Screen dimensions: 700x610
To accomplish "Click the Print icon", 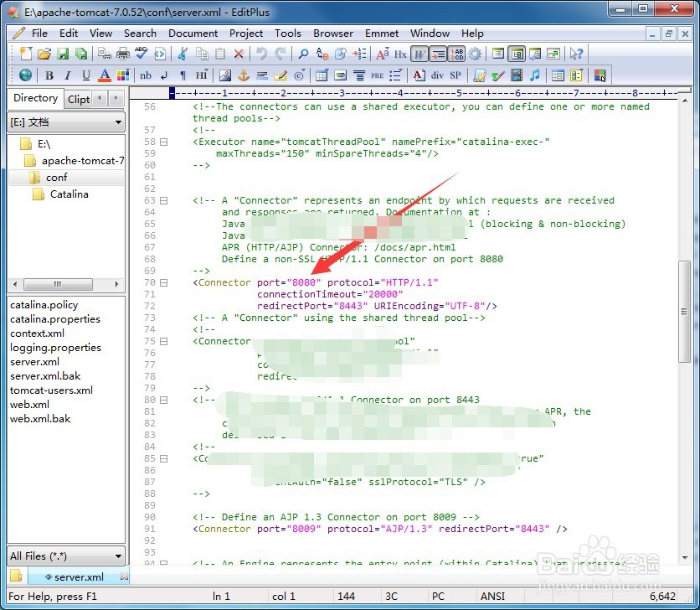I will click(123, 54).
